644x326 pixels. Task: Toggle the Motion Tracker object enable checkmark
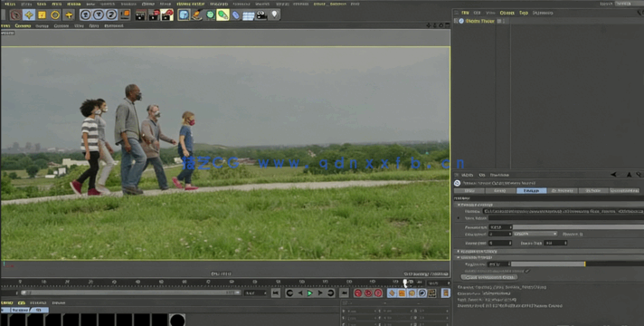click(x=505, y=21)
